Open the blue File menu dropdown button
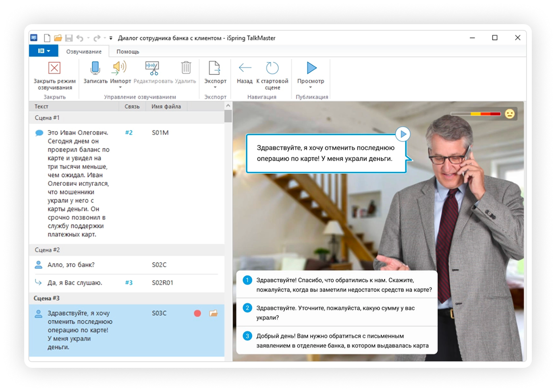The image size is (556, 392). [x=44, y=51]
